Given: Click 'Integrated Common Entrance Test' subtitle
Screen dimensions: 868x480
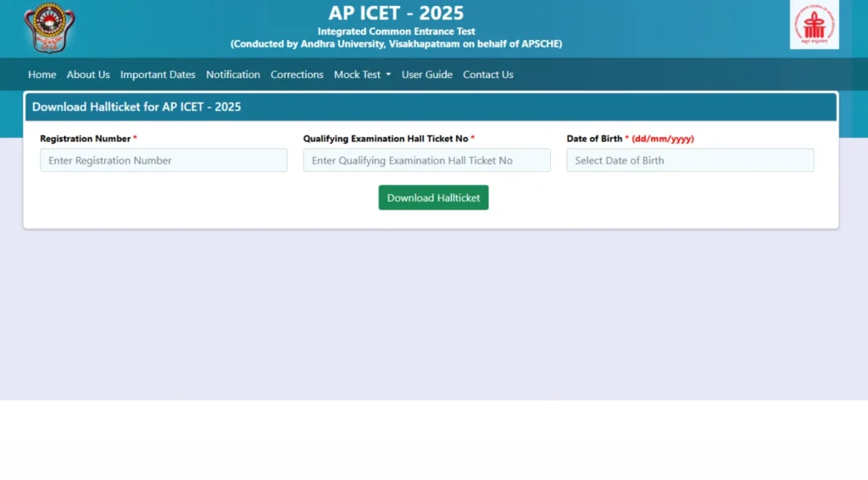Looking at the screenshot, I should tap(397, 31).
